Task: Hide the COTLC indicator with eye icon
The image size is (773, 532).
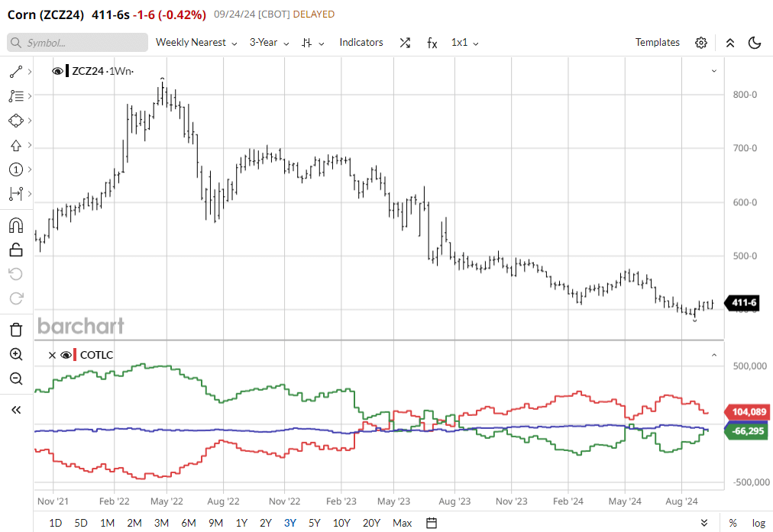Action: pyautogui.click(x=66, y=355)
